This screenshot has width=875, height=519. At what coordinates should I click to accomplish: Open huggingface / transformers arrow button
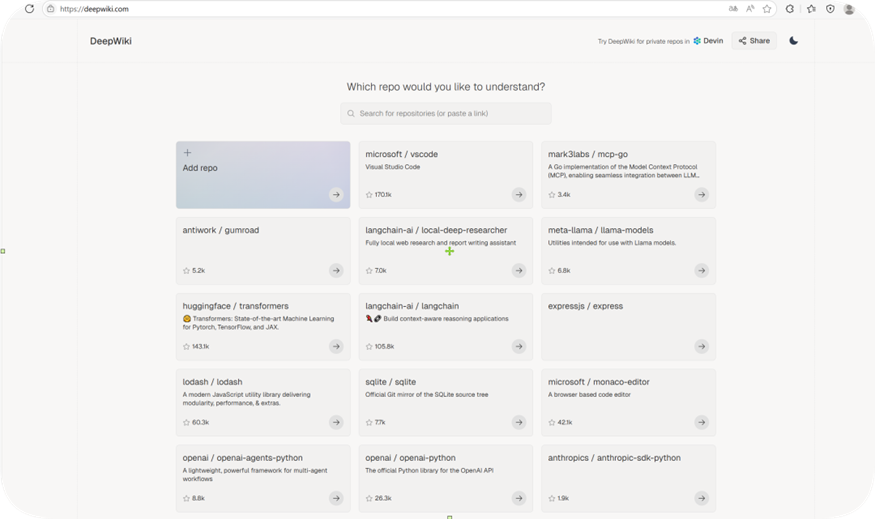336,347
